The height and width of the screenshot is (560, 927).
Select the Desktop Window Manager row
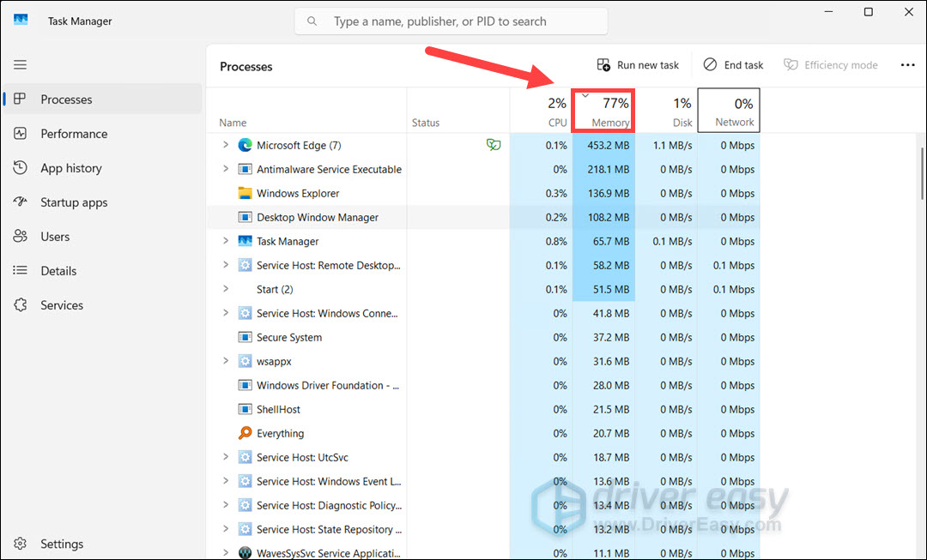[x=483, y=217]
